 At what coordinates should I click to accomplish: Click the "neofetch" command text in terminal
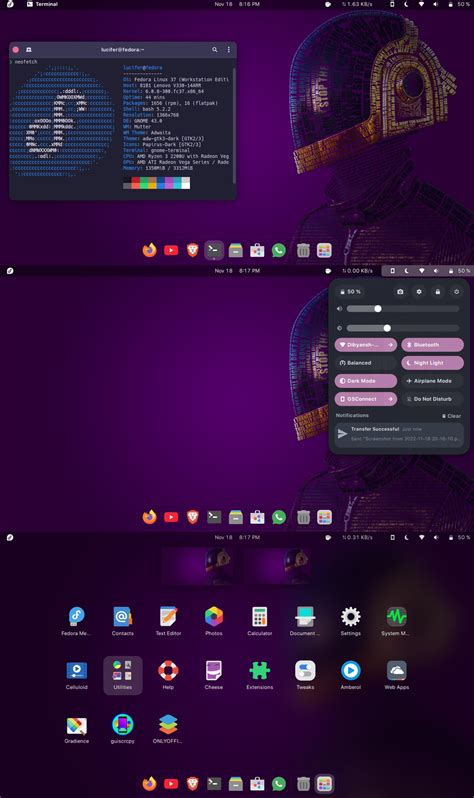click(x=26, y=62)
